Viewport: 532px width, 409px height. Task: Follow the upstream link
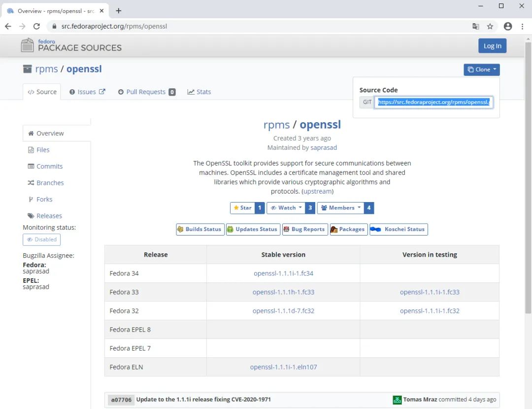point(317,191)
